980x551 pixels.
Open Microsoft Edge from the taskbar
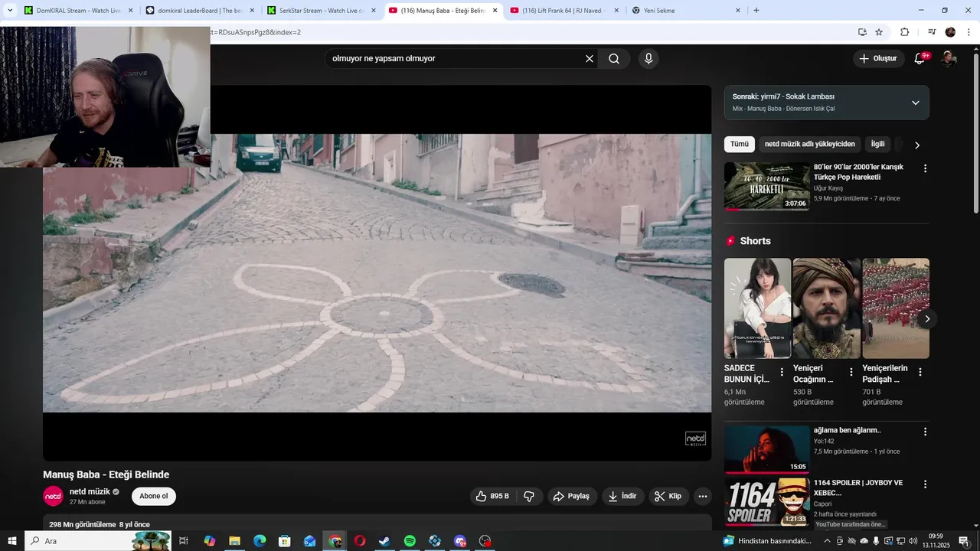(x=260, y=541)
